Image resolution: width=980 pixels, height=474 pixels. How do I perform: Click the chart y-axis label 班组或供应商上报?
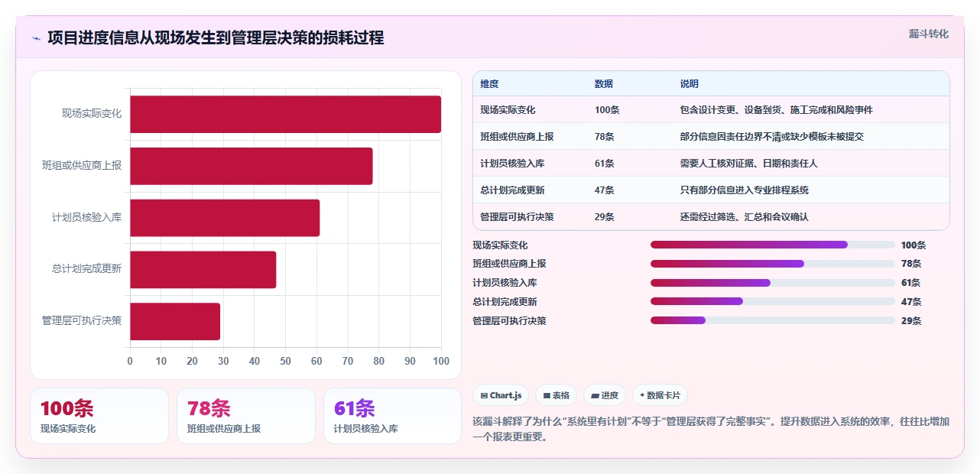pyautogui.click(x=82, y=165)
